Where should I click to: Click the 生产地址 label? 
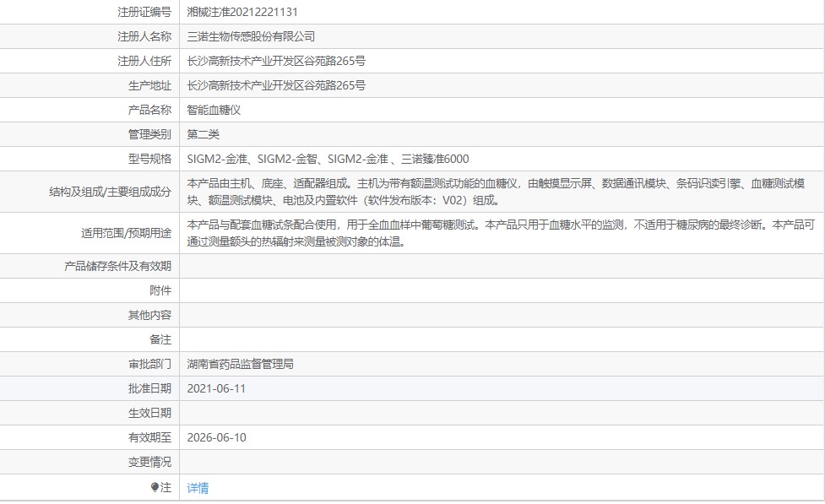click(149, 85)
